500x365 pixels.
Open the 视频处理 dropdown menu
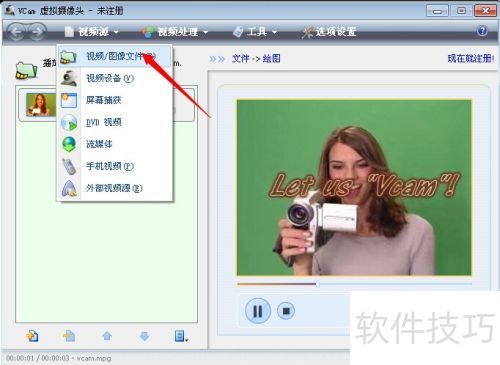pos(175,32)
